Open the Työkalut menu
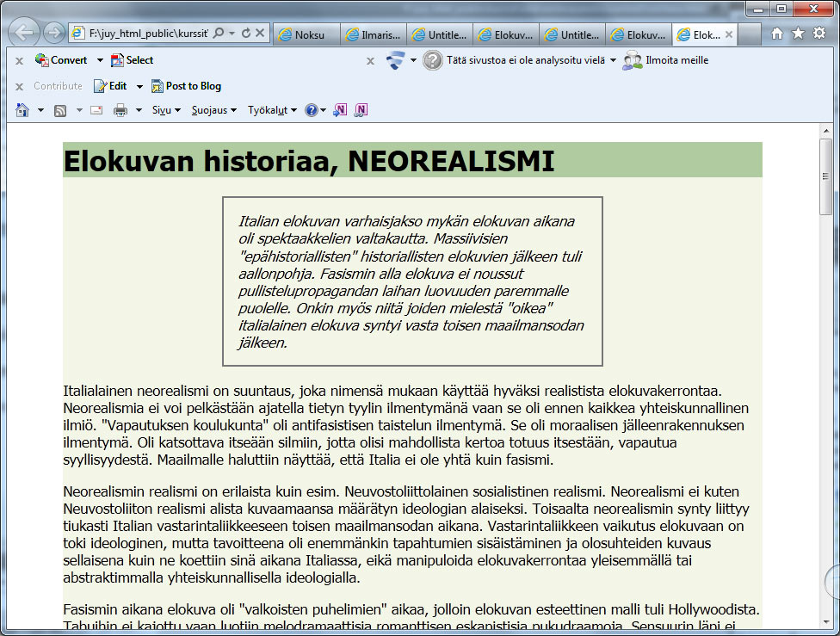Image resolution: width=840 pixels, height=636 pixels. (x=271, y=110)
